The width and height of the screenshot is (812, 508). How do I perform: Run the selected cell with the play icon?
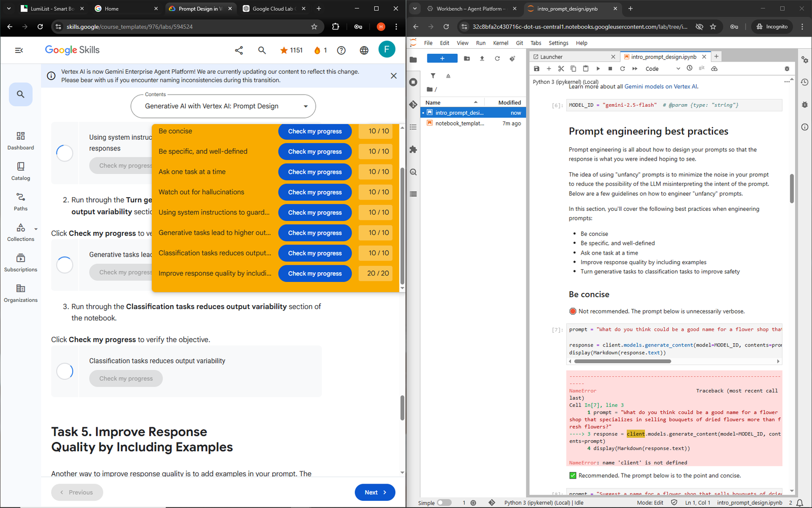(598, 69)
